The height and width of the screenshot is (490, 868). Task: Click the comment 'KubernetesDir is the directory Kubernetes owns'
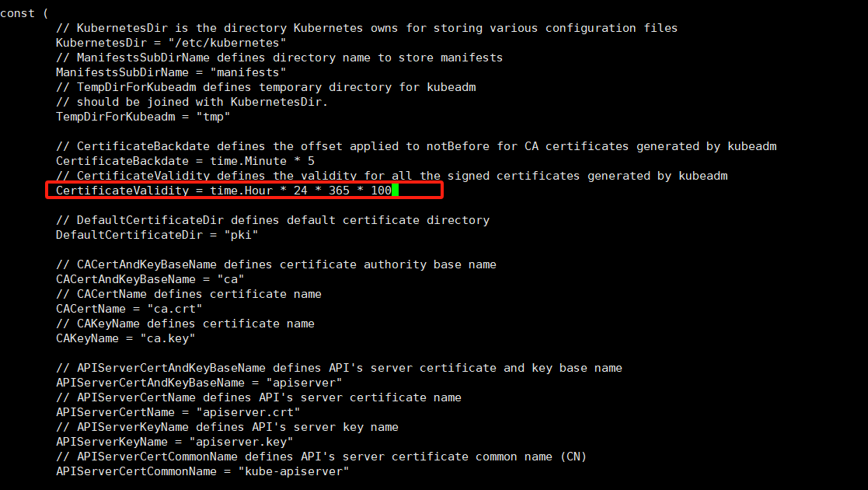tap(367, 28)
